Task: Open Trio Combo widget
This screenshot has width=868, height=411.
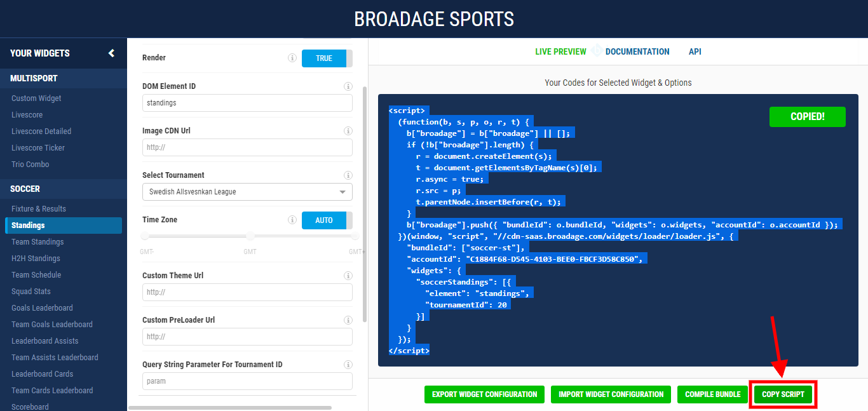Action: [x=30, y=165]
